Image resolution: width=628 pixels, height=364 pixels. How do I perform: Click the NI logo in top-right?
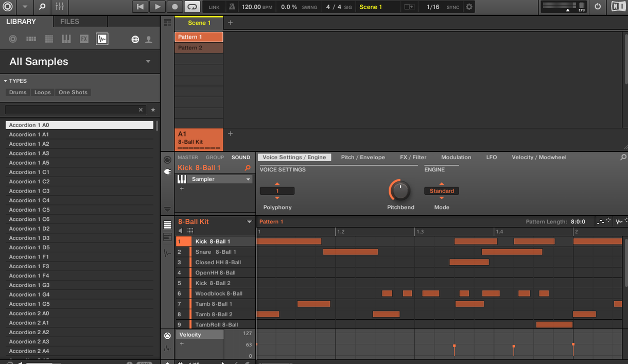[618, 7]
